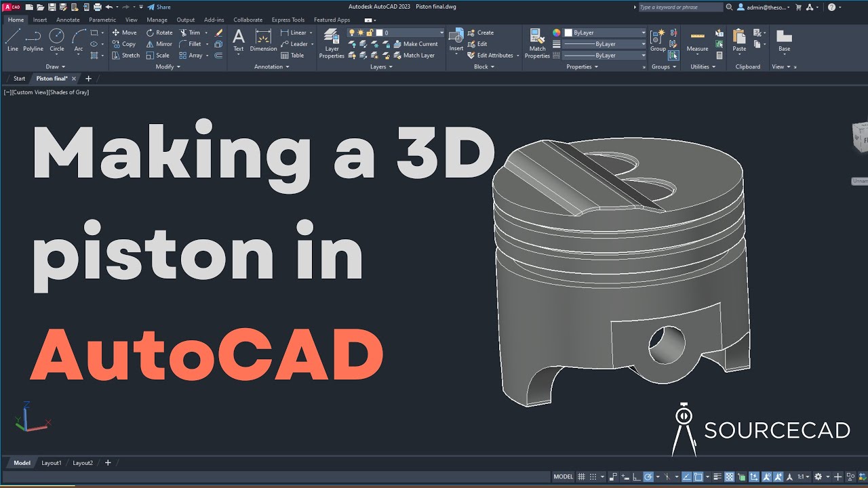This screenshot has width=868, height=488.
Task: Activate the Mirror command
Action: pyautogui.click(x=159, y=44)
